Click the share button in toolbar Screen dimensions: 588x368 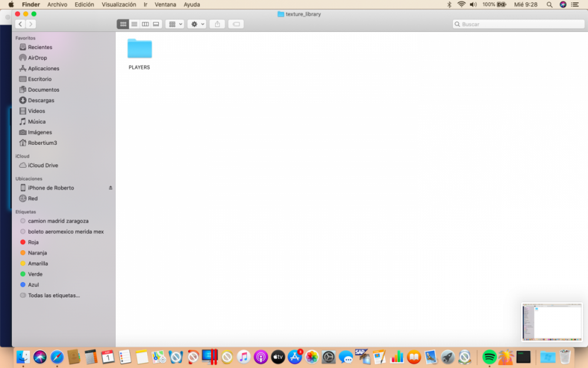click(217, 24)
